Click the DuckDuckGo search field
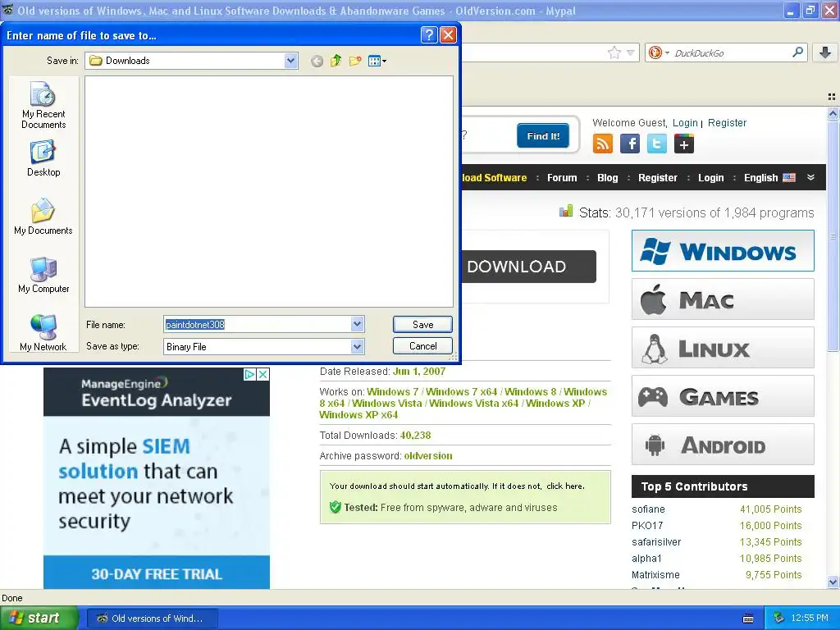This screenshot has width=840, height=630. [731, 53]
